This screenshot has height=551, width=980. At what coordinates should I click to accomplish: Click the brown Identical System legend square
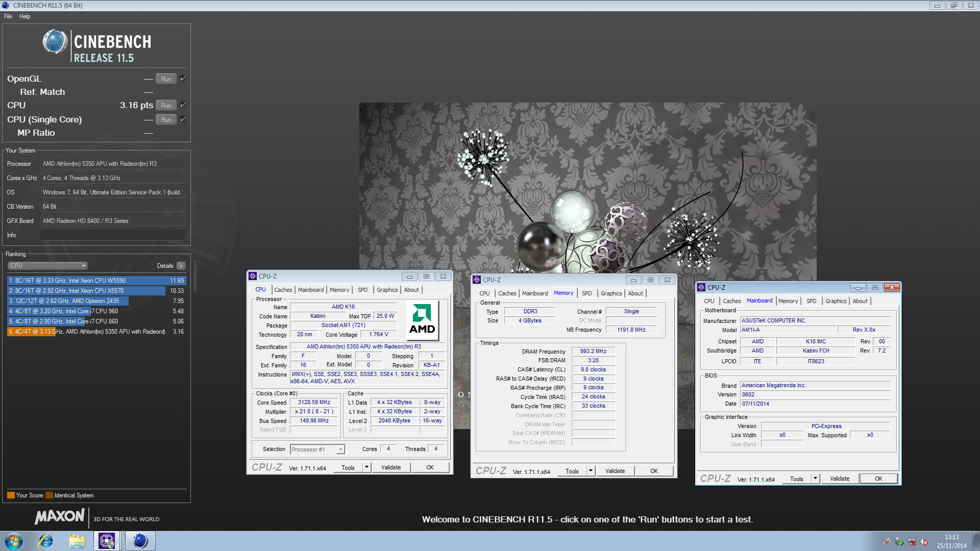click(x=49, y=495)
